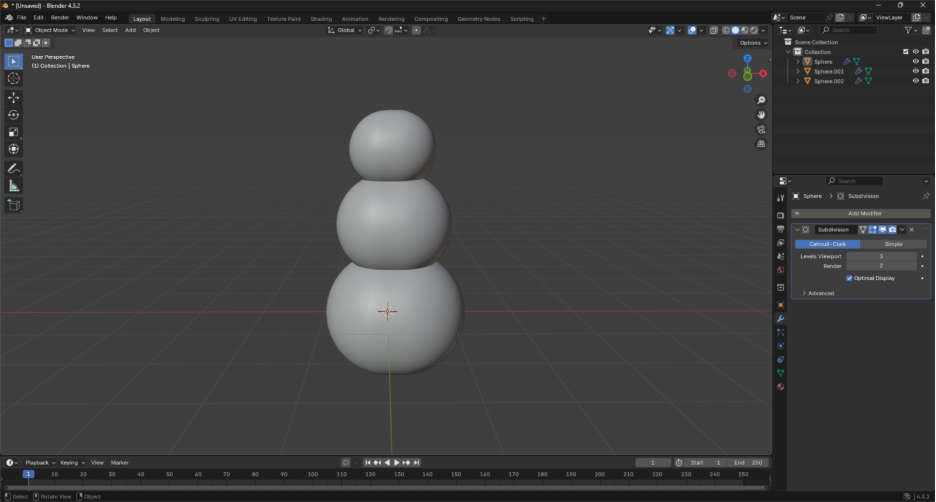Toggle Sphere.002 visibility in outliner
This screenshot has width=936, height=502.
click(915, 81)
